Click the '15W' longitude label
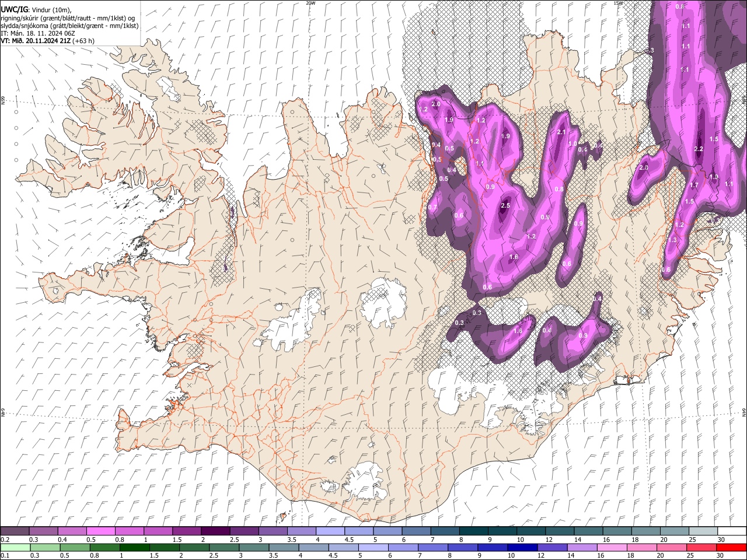Image resolution: width=747 pixels, height=560 pixels. (618, 3)
